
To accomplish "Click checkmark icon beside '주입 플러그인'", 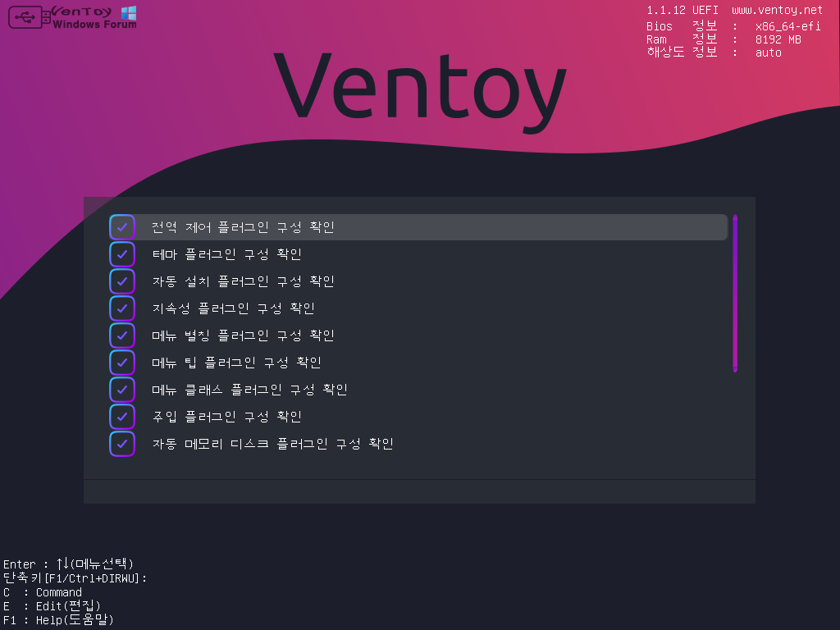I will click(x=122, y=417).
